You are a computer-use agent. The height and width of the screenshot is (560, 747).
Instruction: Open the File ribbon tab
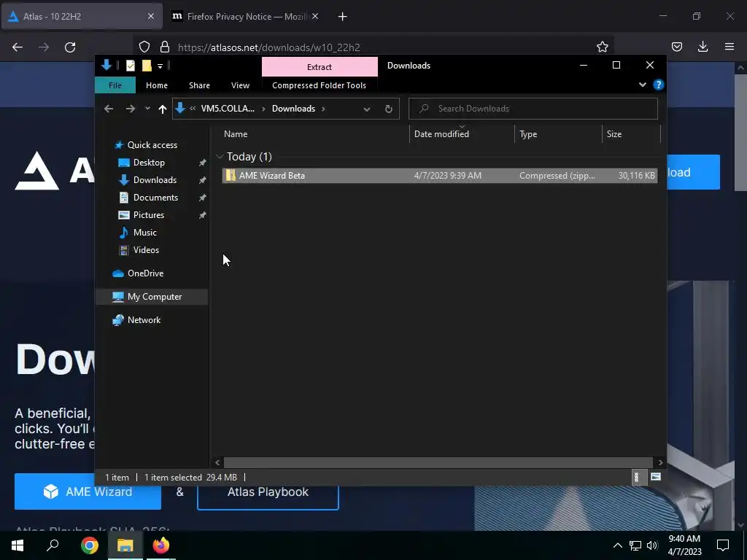pyautogui.click(x=115, y=85)
